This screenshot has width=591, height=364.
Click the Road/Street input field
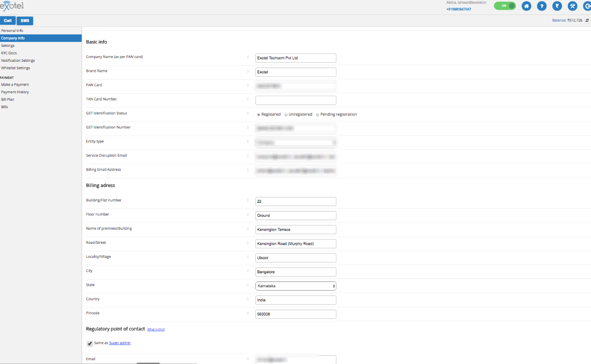[x=295, y=244]
